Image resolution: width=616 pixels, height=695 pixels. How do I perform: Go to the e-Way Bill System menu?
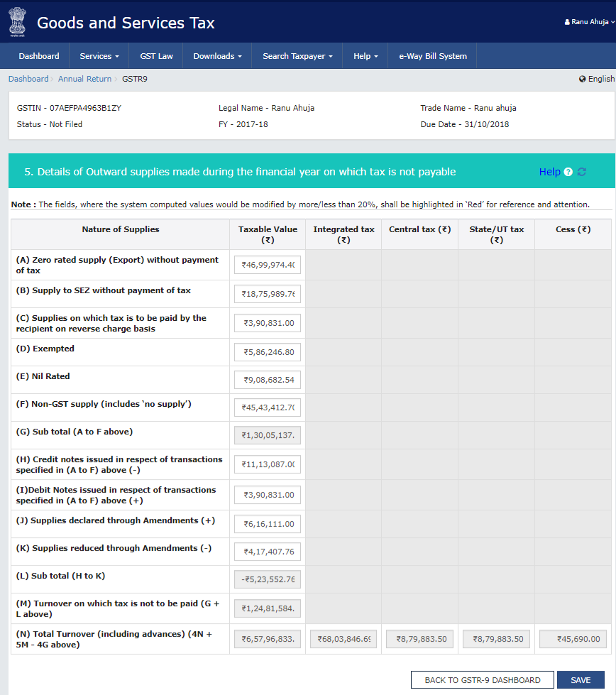click(x=431, y=55)
